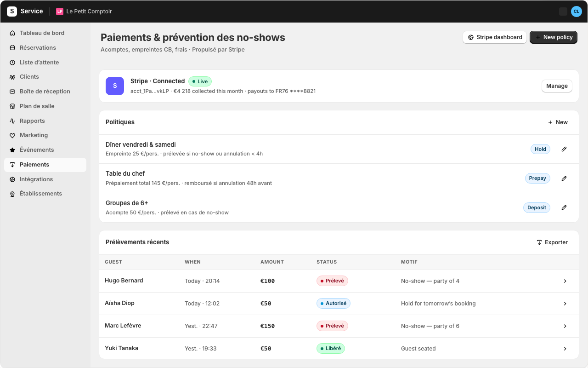Open the Marketing section

(x=45, y=135)
